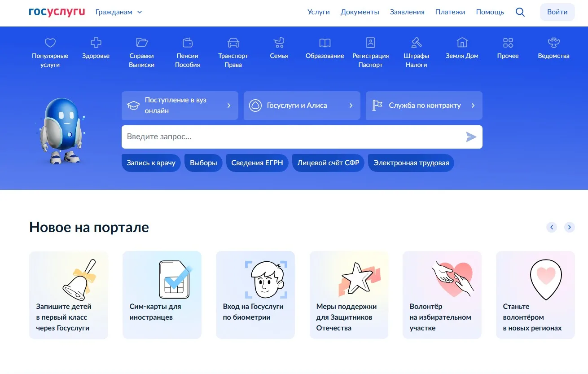Image resolution: width=588 pixels, height=374 pixels.
Task: Open Штрафы Налоги gavel icon
Action: coord(417,43)
